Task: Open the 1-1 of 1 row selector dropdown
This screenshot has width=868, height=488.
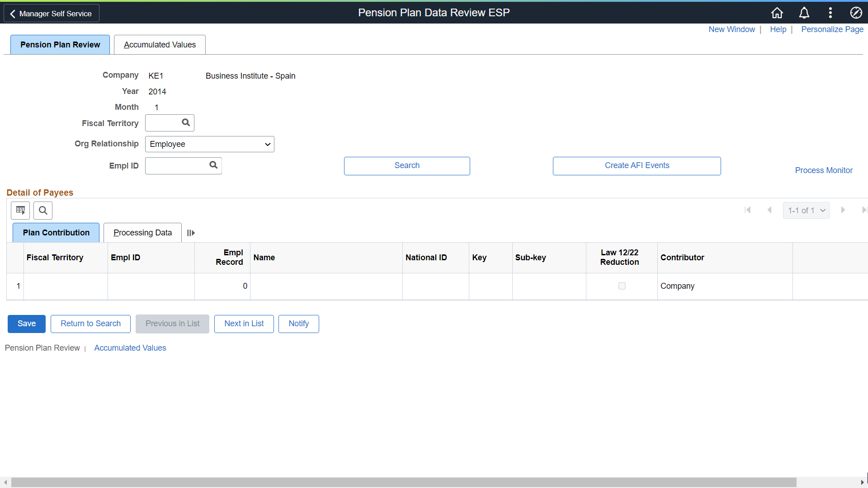Action: click(x=806, y=210)
